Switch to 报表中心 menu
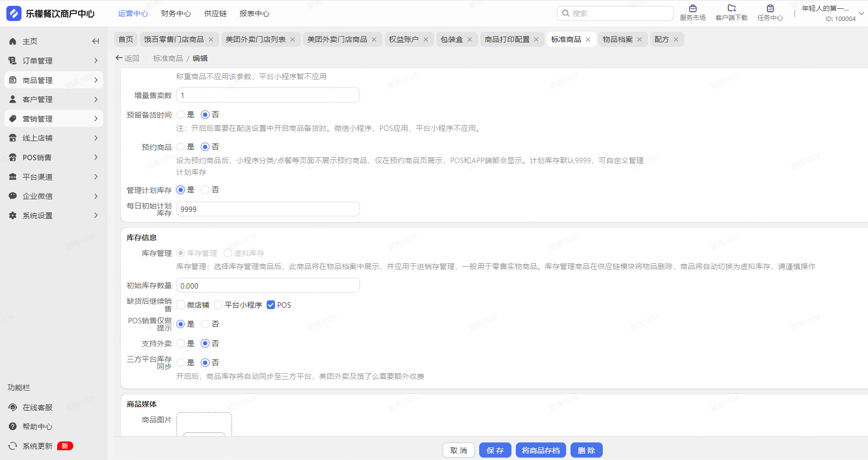Screen dimensions: 868x460 [x=254, y=14]
